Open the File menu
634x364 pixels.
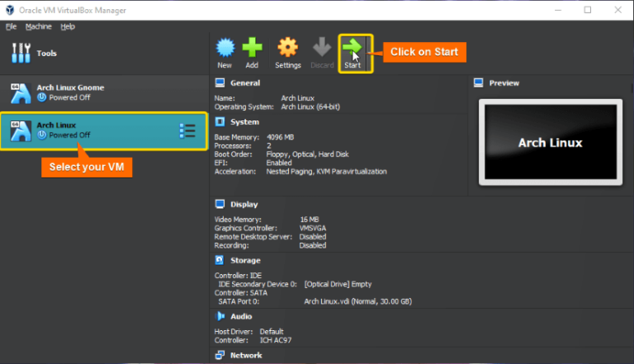click(11, 26)
